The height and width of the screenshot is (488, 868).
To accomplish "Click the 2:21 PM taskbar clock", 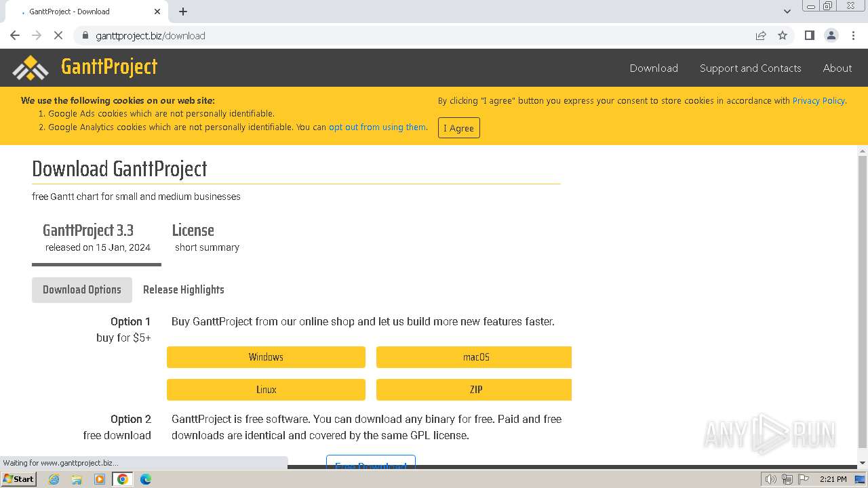I will 833,479.
